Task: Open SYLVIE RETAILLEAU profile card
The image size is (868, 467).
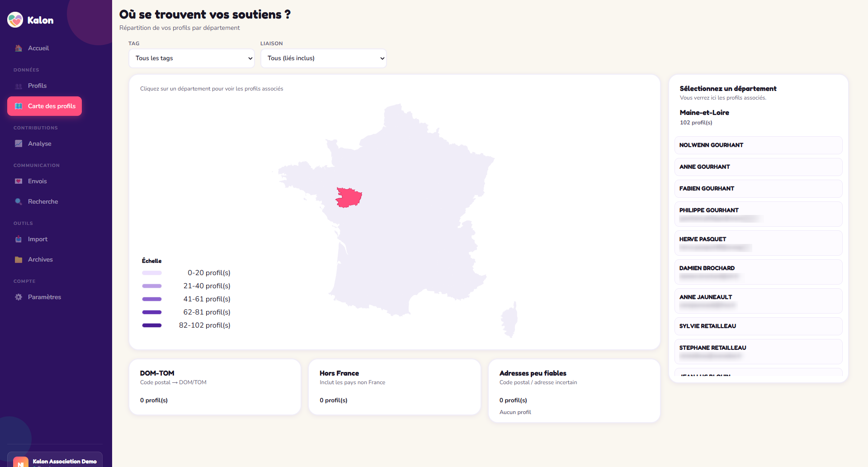Action: click(758, 326)
